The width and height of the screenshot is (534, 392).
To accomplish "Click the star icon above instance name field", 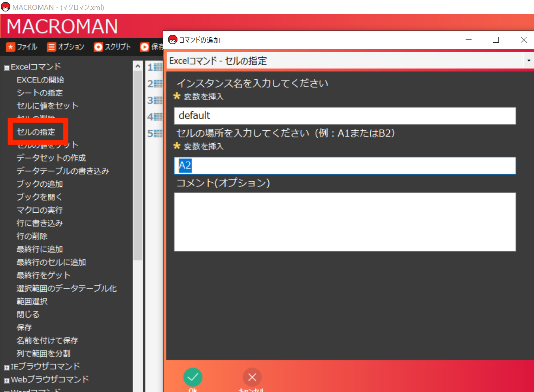I will point(177,96).
